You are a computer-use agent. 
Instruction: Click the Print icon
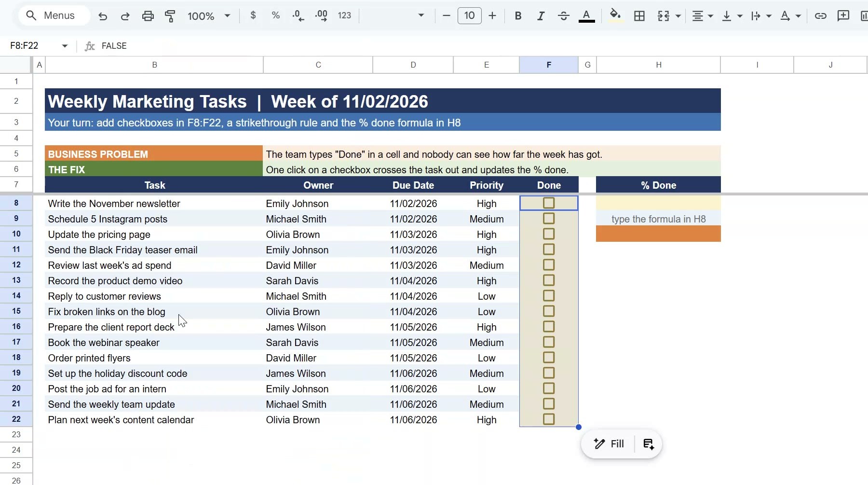coord(148,16)
